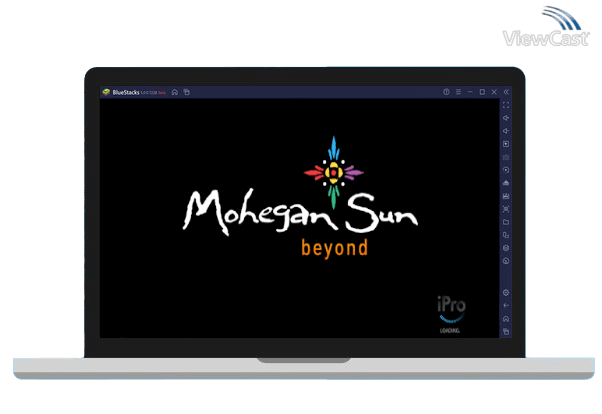Click the install APK sidebar icon

coord(506,183)
